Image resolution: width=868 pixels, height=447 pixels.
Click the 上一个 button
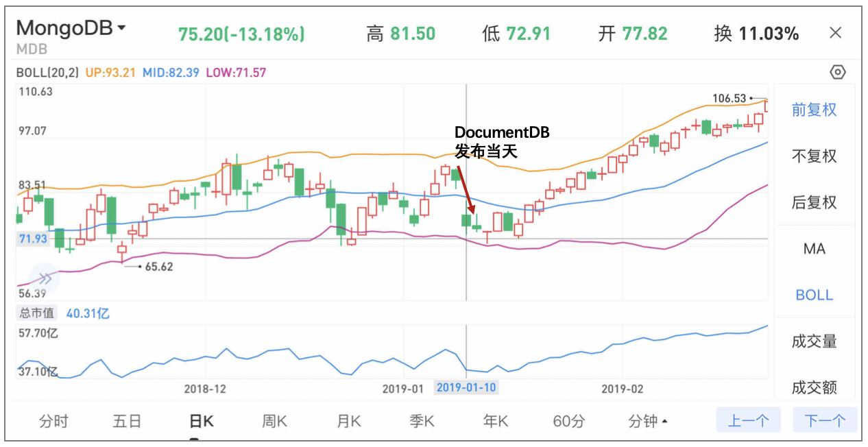[748, 420]
